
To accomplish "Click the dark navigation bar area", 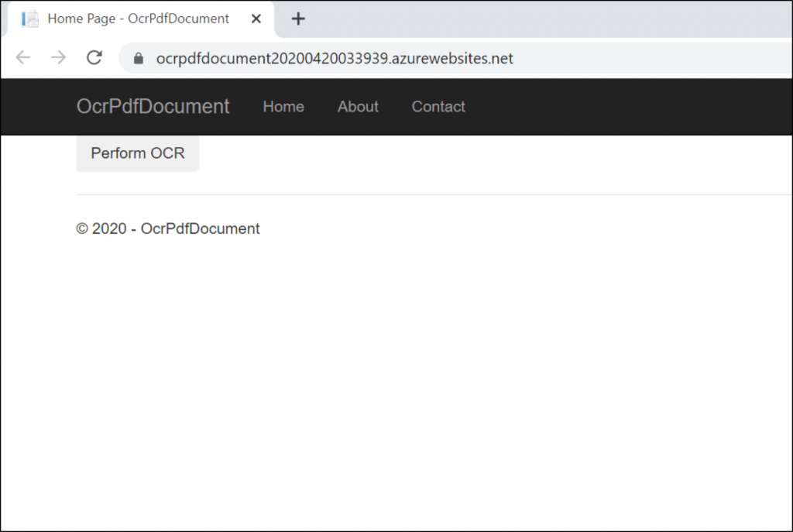I will coord(620,107).
